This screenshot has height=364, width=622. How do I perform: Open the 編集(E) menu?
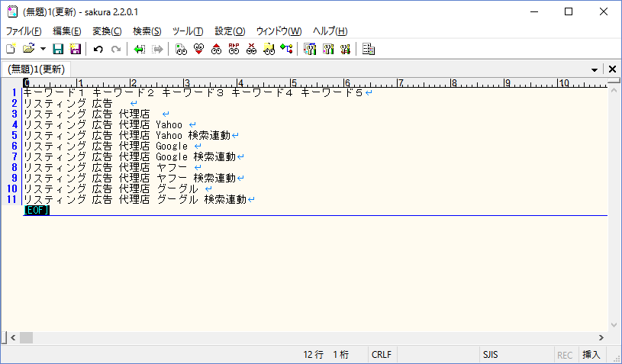[67, 31]
